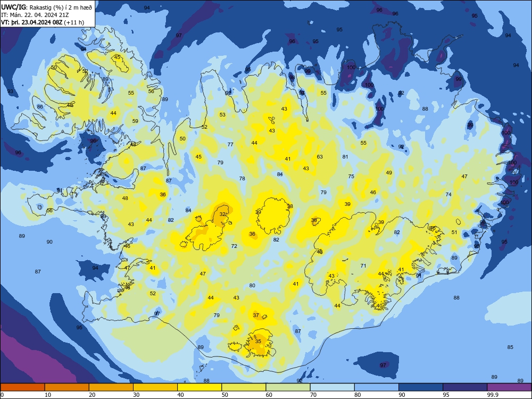Viewport: 532px width, 399px height.
Task: Click the orange 10–20 legend swatch
Action: tap(67, 387)
